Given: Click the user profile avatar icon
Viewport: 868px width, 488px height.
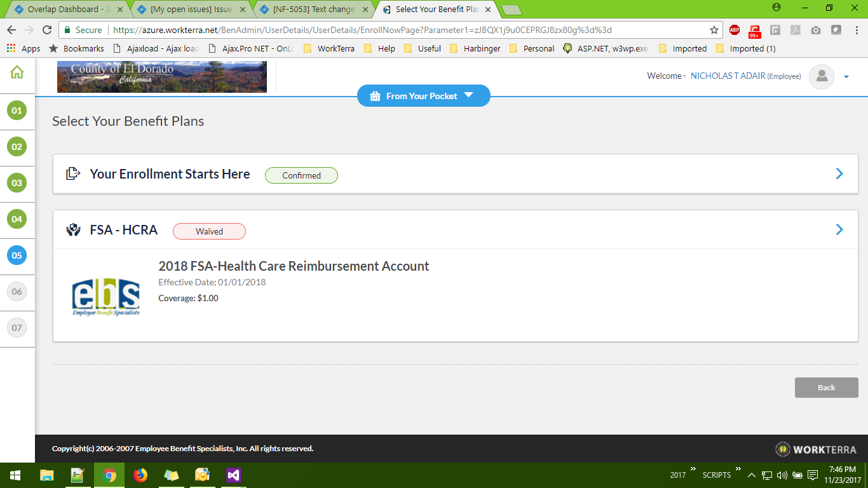Looking at the screenshot, I should 821,76.
